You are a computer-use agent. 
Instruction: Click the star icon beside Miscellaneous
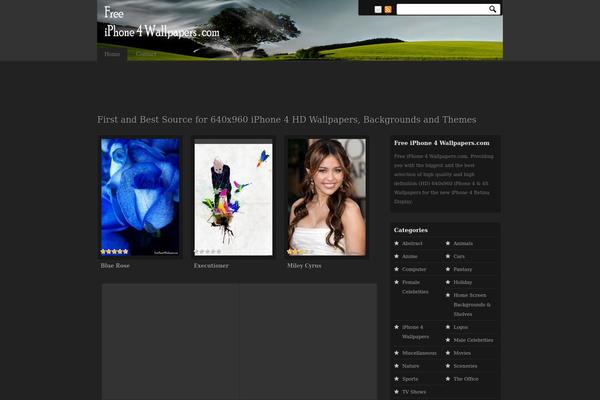[x=396, y=353]
